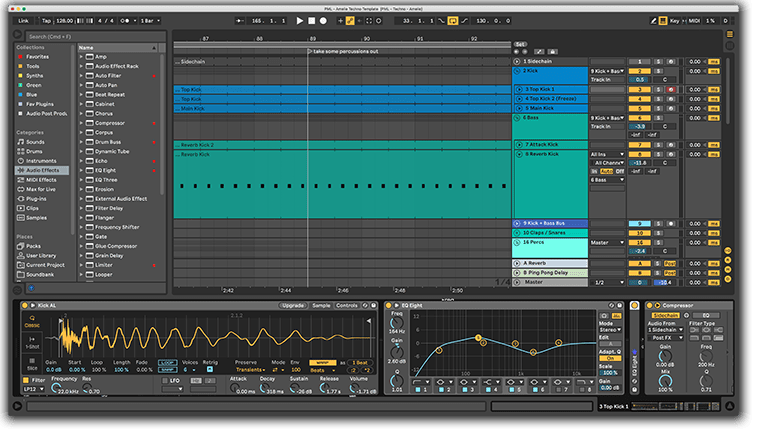This screenshot has height=432, width=768.
Task: Toggle the Automation Arm link icon
Action: click(350, 21)
